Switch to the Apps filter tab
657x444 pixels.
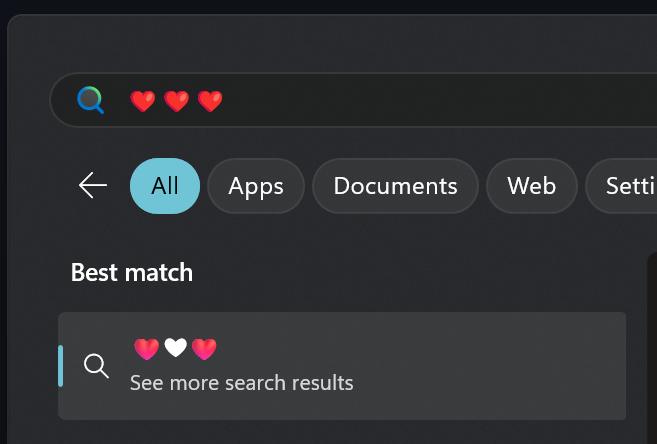256,186
